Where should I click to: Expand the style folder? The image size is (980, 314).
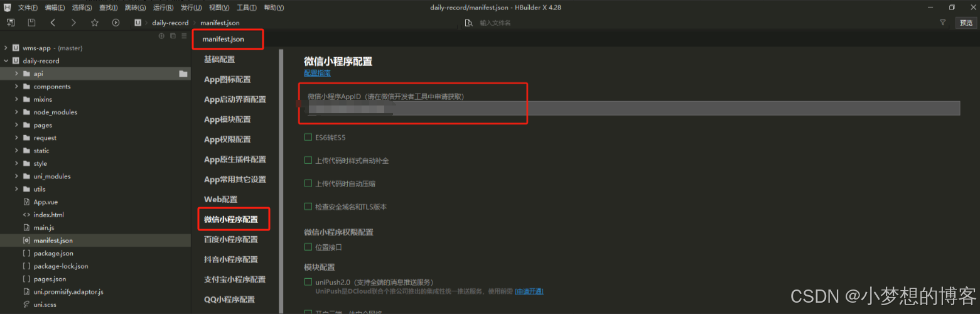[16, 163]
